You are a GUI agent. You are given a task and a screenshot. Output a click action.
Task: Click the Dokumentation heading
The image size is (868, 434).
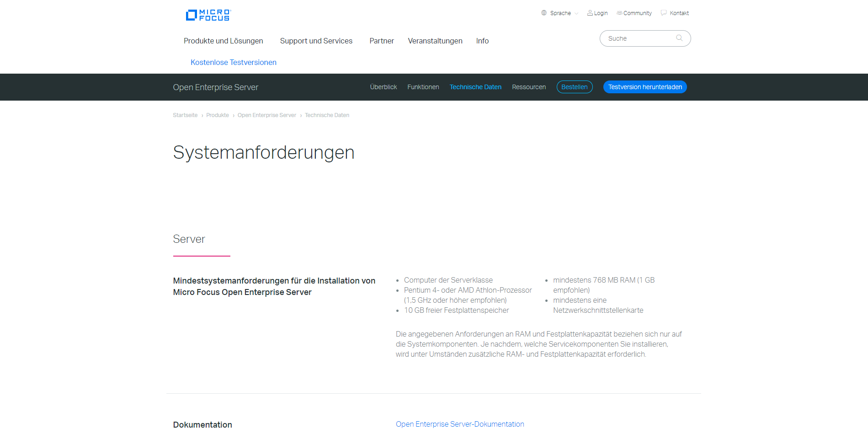coord(202,425)
